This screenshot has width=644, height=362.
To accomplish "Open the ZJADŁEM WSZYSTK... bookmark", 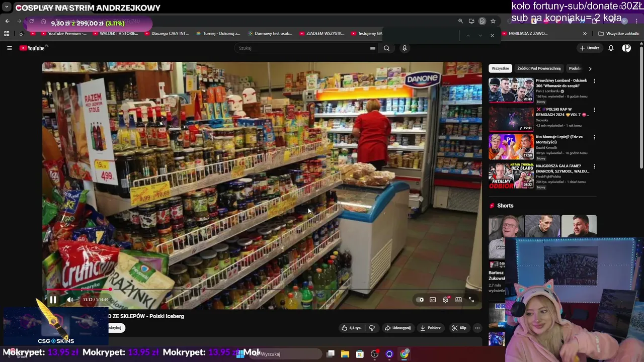I will click(x=321, y=34).
